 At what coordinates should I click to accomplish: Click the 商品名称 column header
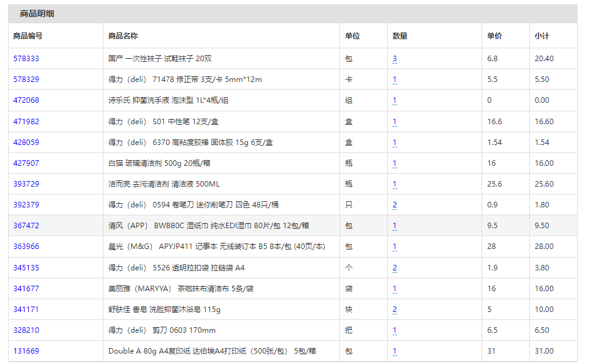coord(123,36)
